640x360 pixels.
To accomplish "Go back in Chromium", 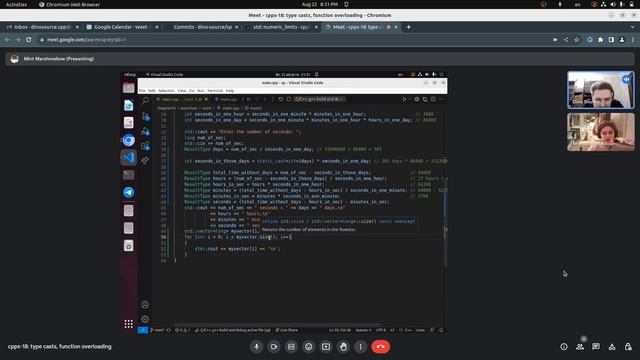I will (x=7, y=40).
